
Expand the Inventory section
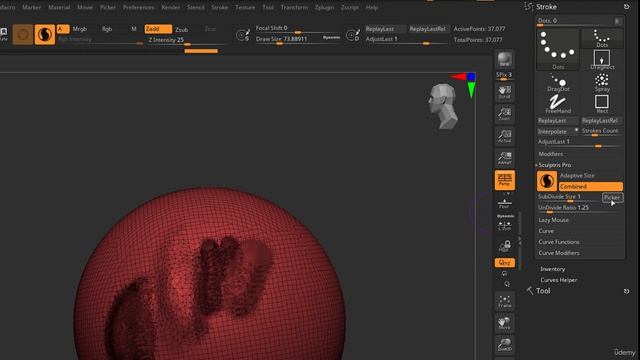coord(553,269)
